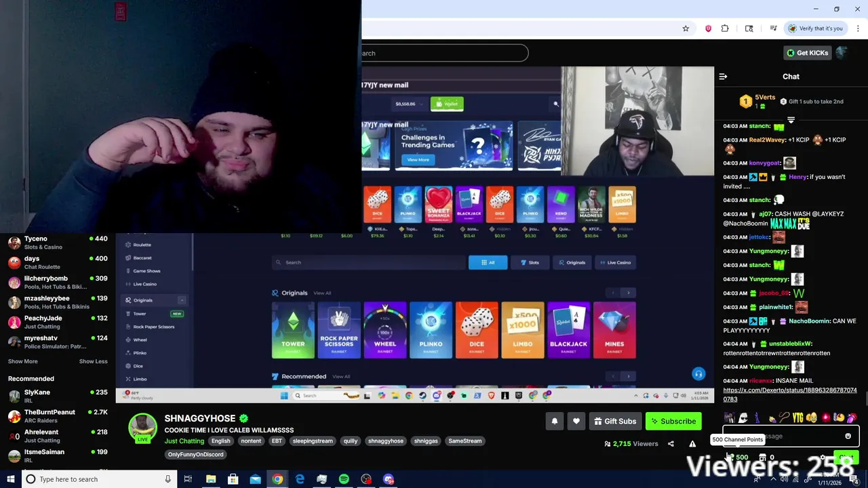Open the X.com Dexerto status link in chat
The width and height of the screenshot is (868, 488).
pos(790,394)
